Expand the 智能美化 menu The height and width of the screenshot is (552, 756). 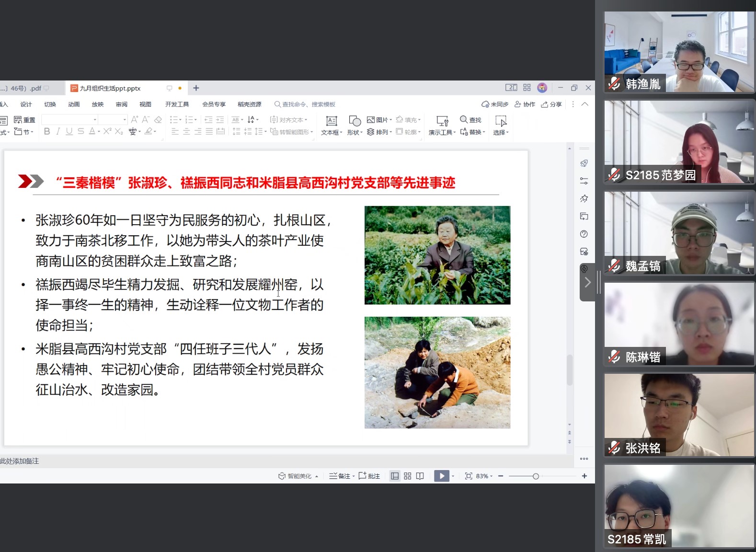299,476
